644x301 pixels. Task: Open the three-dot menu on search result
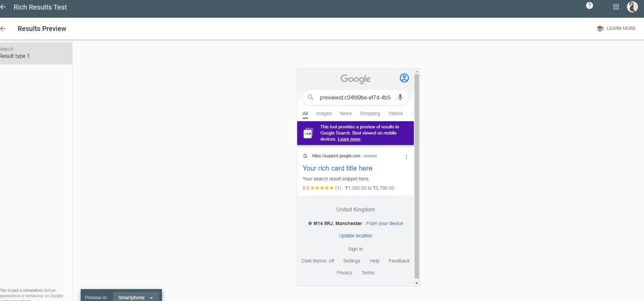pos(406,157)
